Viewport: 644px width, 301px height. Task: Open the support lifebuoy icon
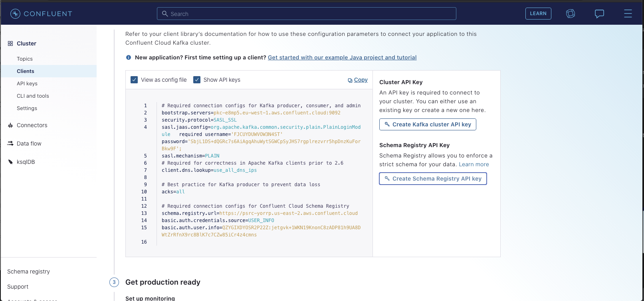click(571, 14)
